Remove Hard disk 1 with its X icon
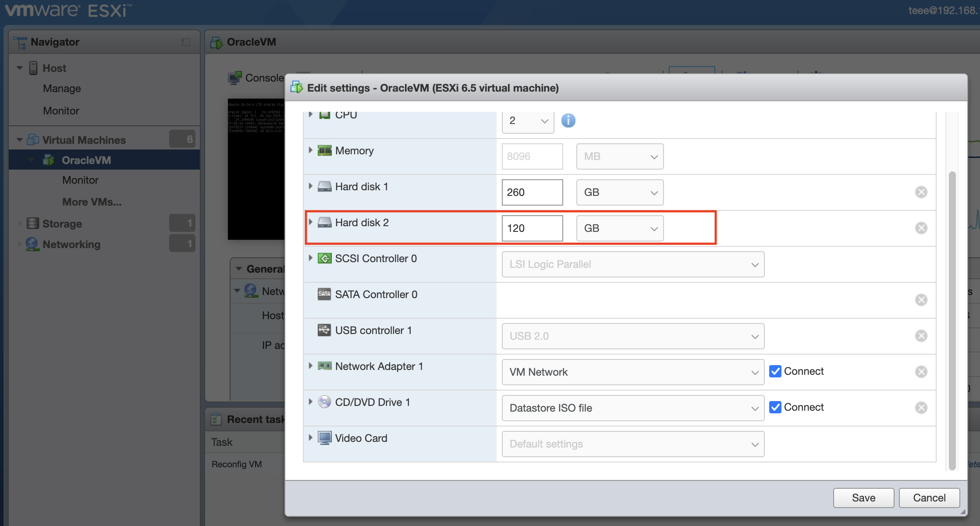 921,192
